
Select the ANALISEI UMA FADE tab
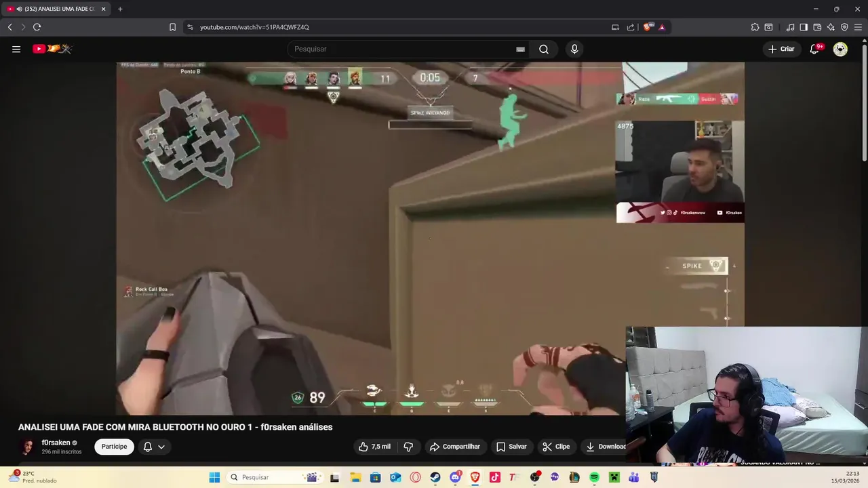[x=56, y=9]
